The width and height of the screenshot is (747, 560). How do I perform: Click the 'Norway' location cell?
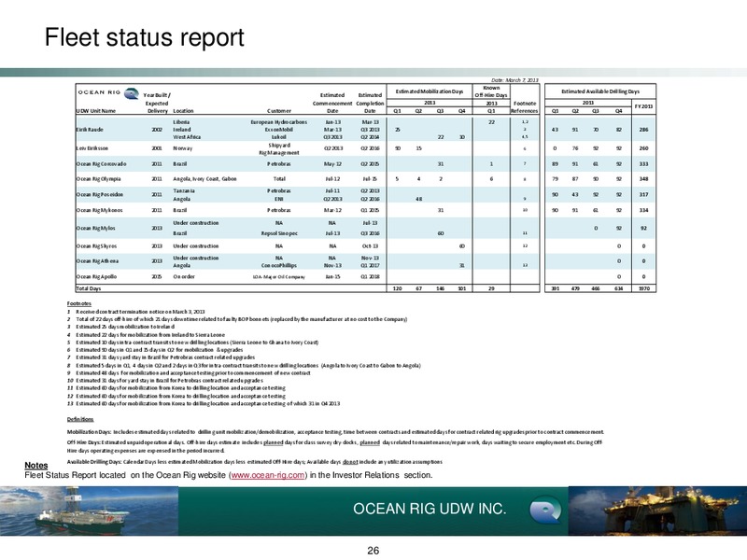point(183,148)
